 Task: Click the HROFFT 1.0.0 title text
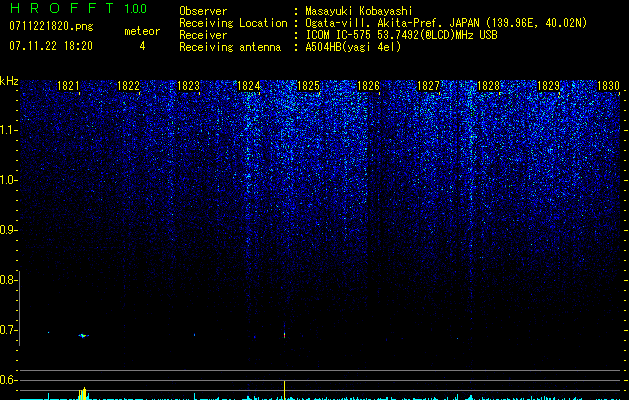pos(78,8)
